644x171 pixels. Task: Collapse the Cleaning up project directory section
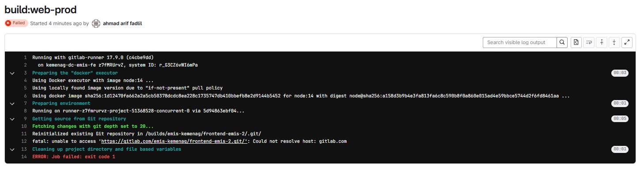(12, 149)
